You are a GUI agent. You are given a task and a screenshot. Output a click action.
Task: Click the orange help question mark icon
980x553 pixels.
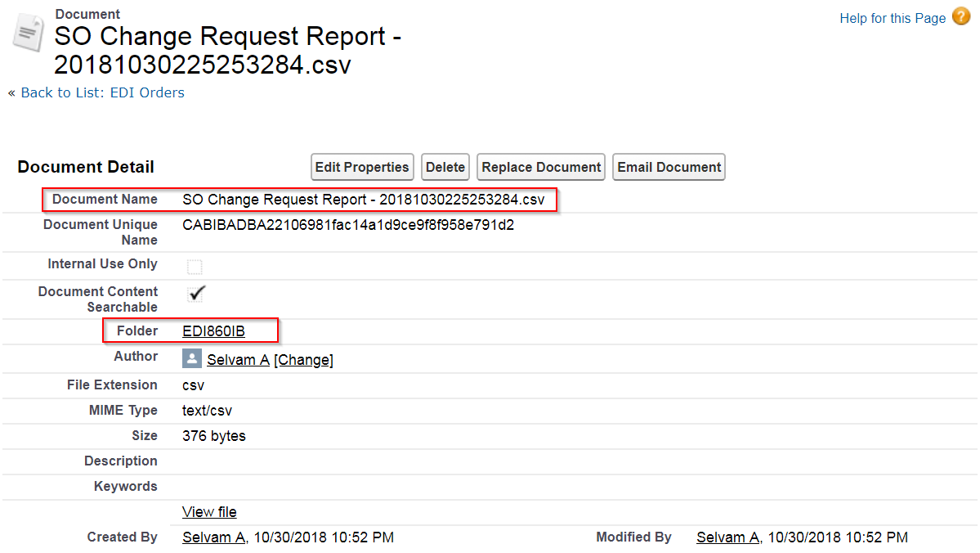coord(961,17)
